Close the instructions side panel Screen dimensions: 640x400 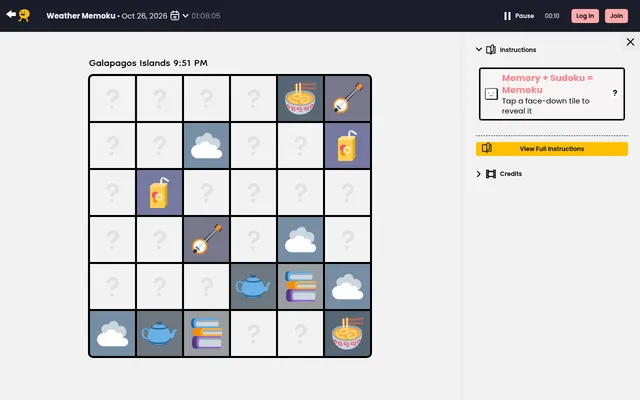[630, 42]
